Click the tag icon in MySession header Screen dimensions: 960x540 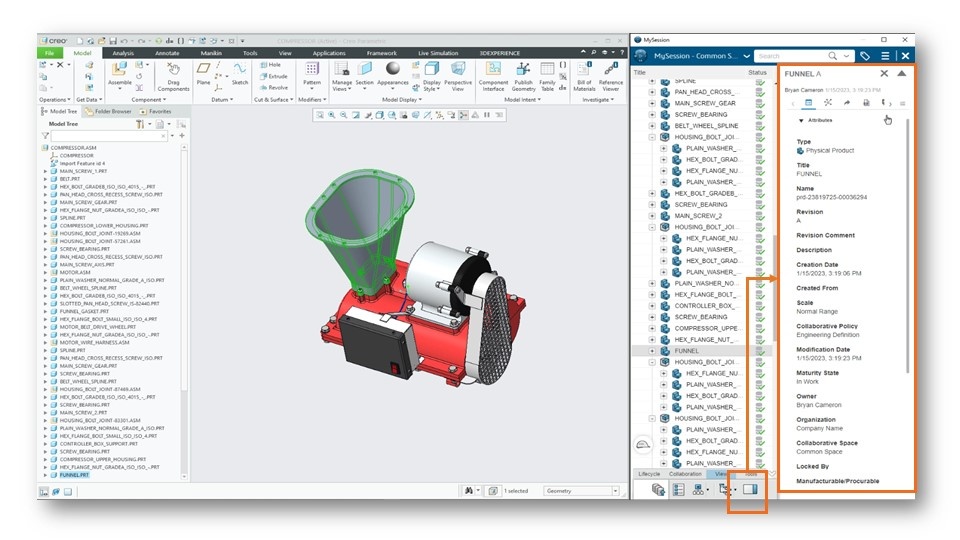pos(865,56)
